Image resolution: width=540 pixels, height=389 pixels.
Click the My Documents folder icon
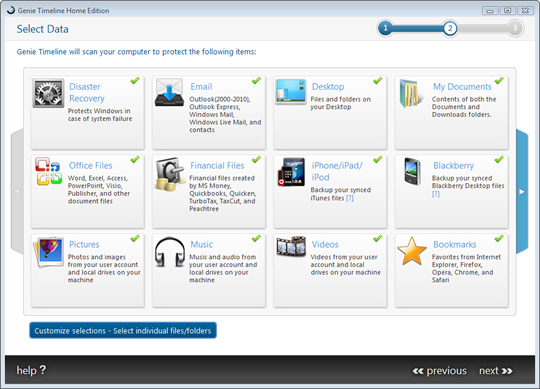click(411, 93)
